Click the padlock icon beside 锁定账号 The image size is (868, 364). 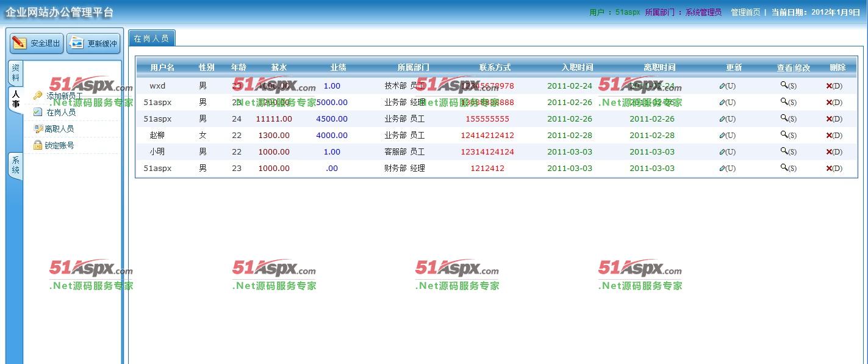(38, 145)
